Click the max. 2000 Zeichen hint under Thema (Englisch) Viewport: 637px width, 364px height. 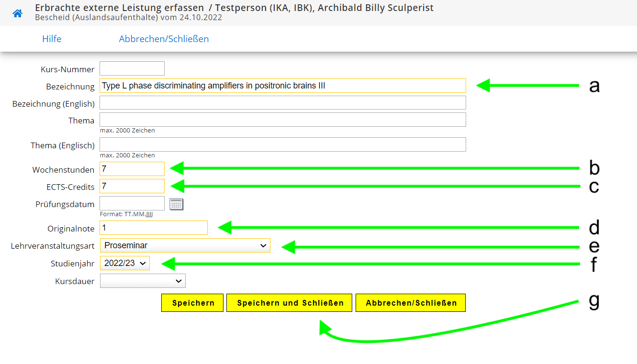[127, 155]
